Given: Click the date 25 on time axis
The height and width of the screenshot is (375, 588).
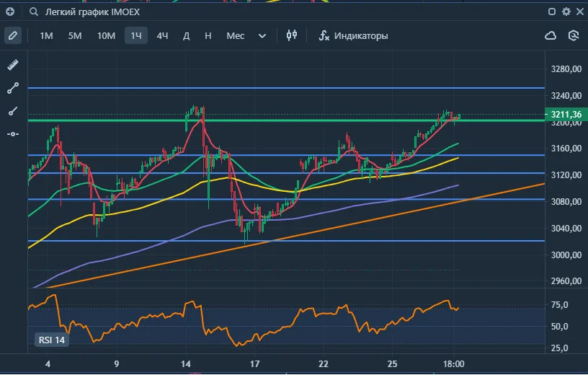Looking at the screenshot, I should click(392, 364).
